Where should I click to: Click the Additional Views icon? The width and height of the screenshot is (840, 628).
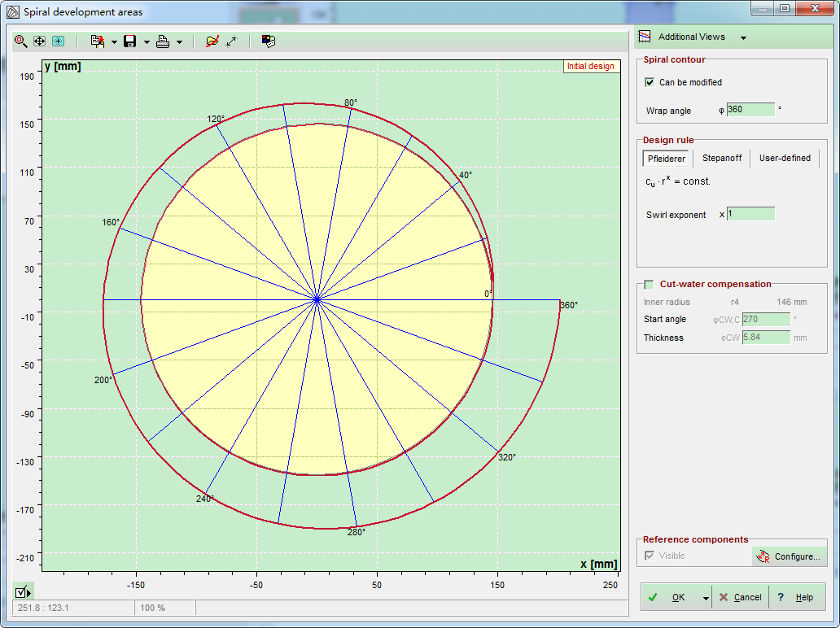coord(645,37)
